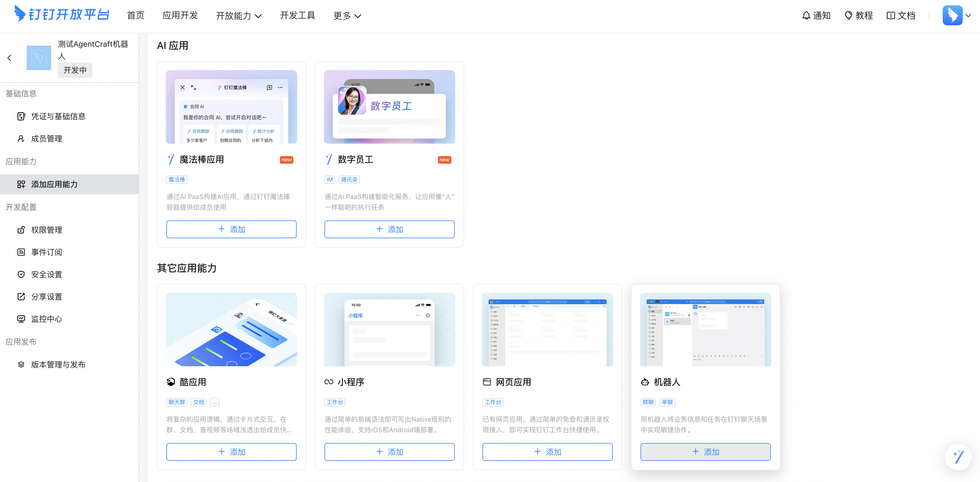
Task: Click the 安全设置 shield icon
Action: (21, 274)
